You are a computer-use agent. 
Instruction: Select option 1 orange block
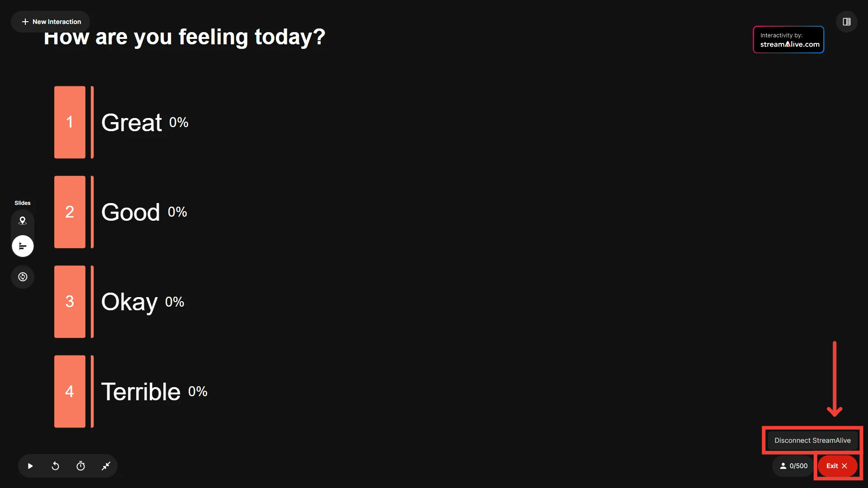coord(70,122)
